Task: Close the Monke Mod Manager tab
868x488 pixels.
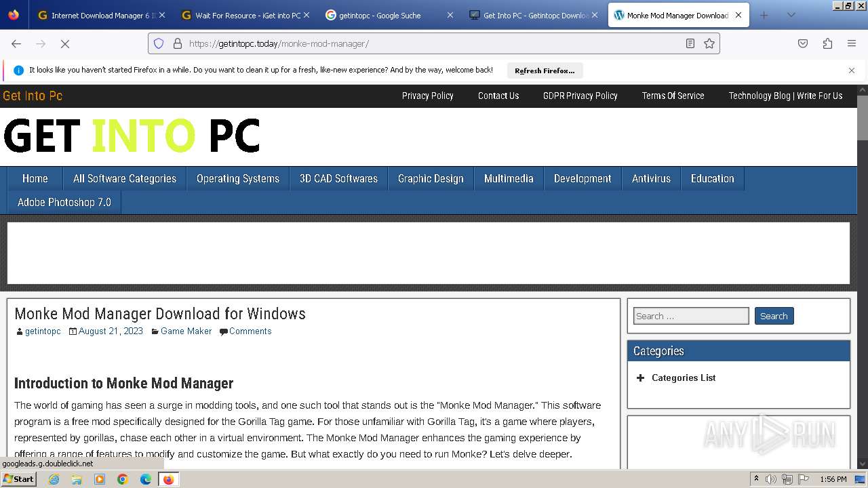Action: tap(738, 15)
